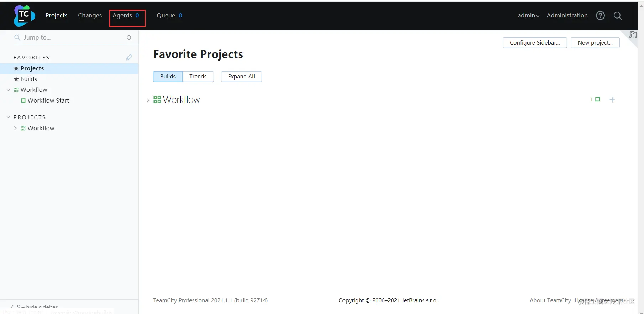Click the star icon next to Builds
The image size is (644, 314).
16,79
